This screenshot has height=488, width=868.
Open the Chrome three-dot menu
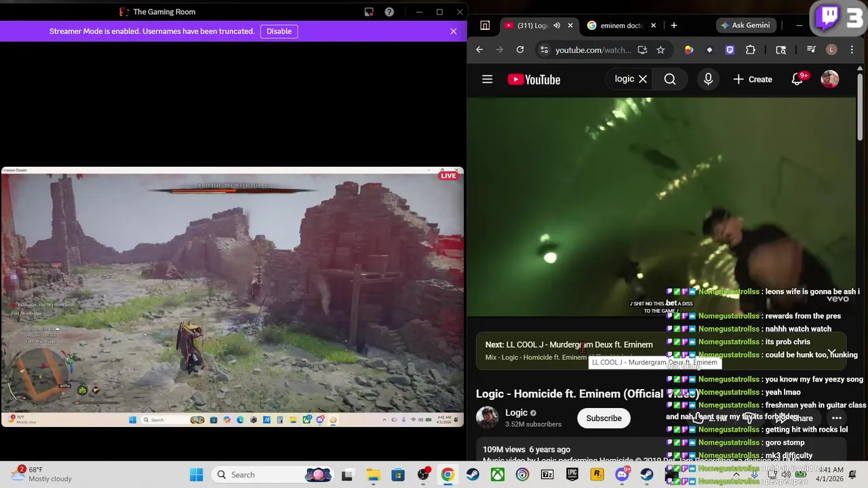point(852,49)
